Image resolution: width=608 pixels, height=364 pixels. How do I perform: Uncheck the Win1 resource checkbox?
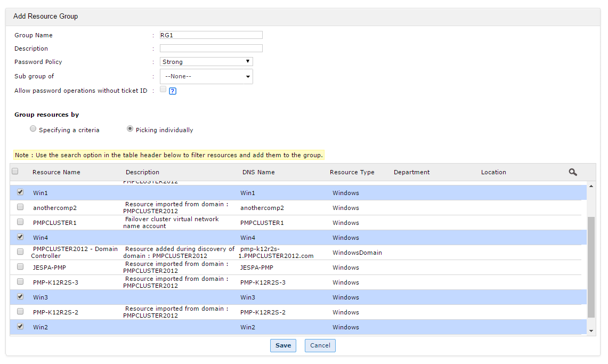[20, 192]
